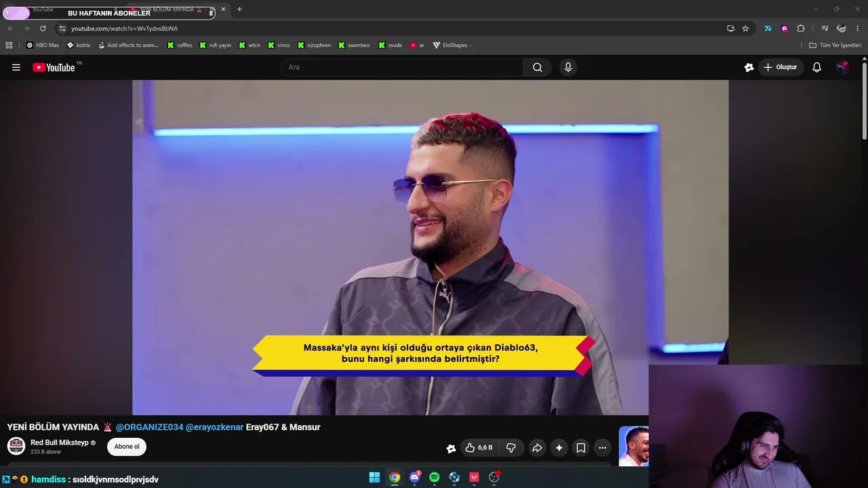The width and height of the screenshot is (868, 488).
Task: Open the wtcn bookmark
Action: point(249,45)
